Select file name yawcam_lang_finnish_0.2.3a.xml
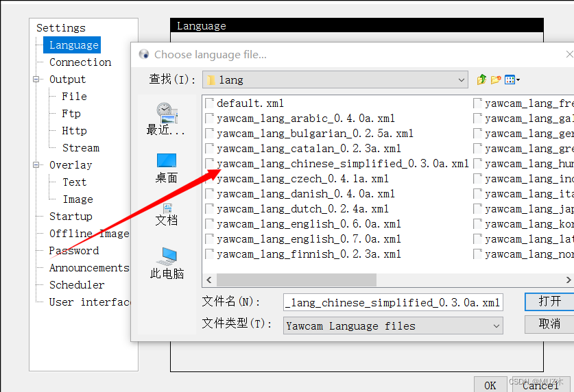The image size is (574, 392). [x=309, y=254]
